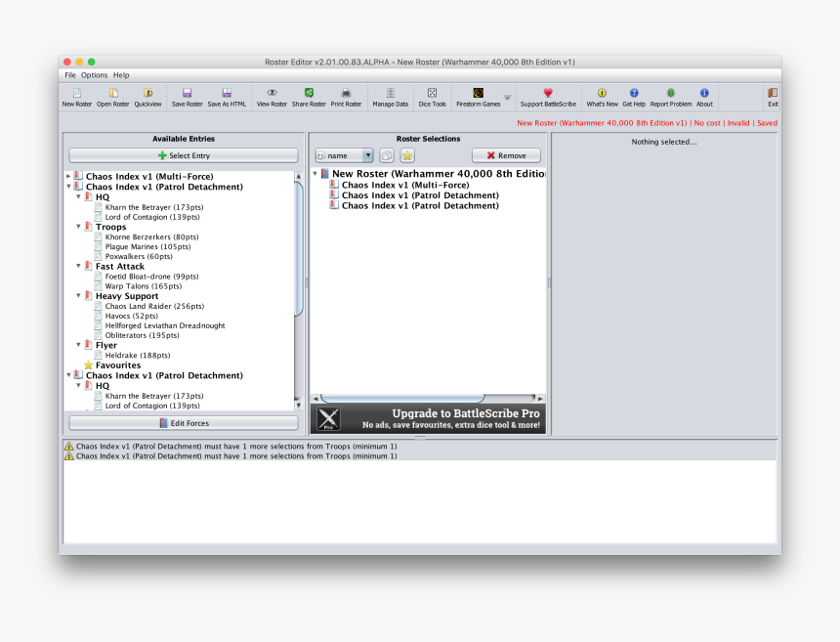
Task: Open the Firestorm Games dropdown arrow
Action: coord(507,98)
